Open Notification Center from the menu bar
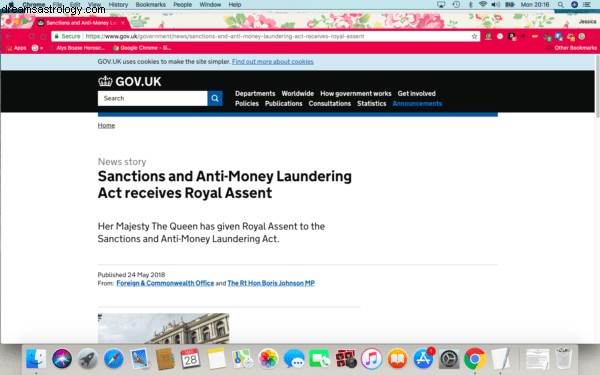The image size is (600, 375). [x=586, y=5]
